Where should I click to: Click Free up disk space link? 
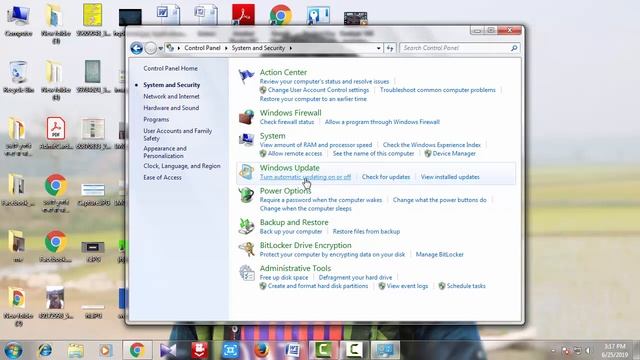click(x=284, y=277)
